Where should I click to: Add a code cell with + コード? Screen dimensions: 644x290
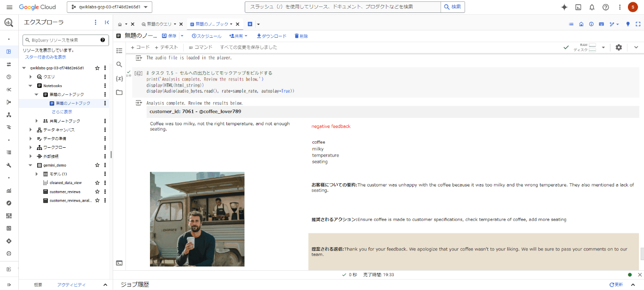(x=140, y=47)
